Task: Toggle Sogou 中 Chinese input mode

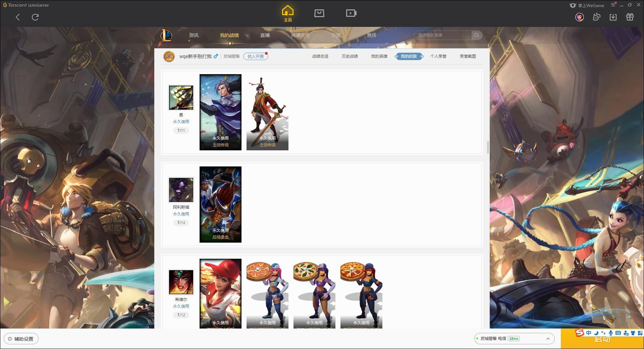Action: point(589,333)
